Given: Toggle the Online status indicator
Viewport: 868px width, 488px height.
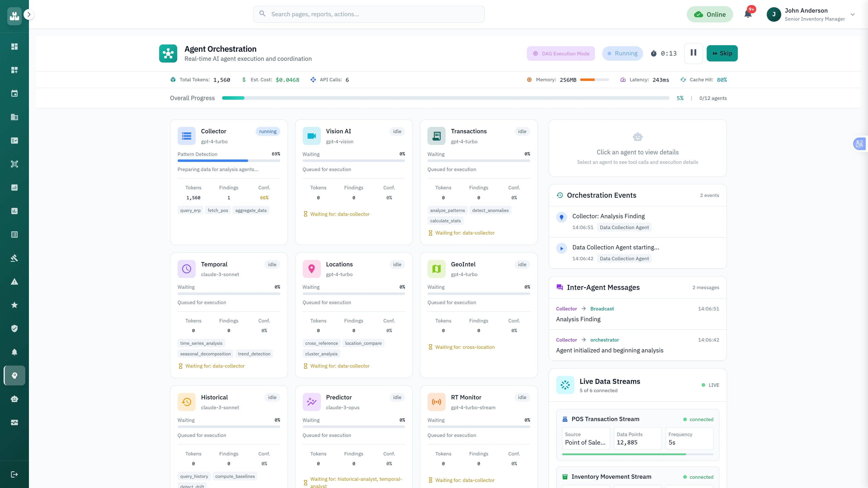Looking at the screenshot, I should point(710,14).
